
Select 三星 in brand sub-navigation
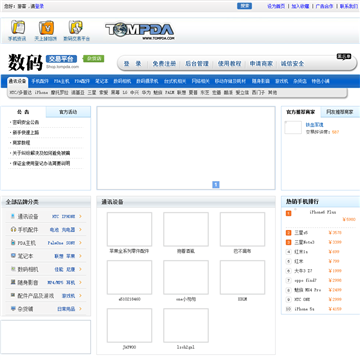pyautogui.click(x=92, y=93)
